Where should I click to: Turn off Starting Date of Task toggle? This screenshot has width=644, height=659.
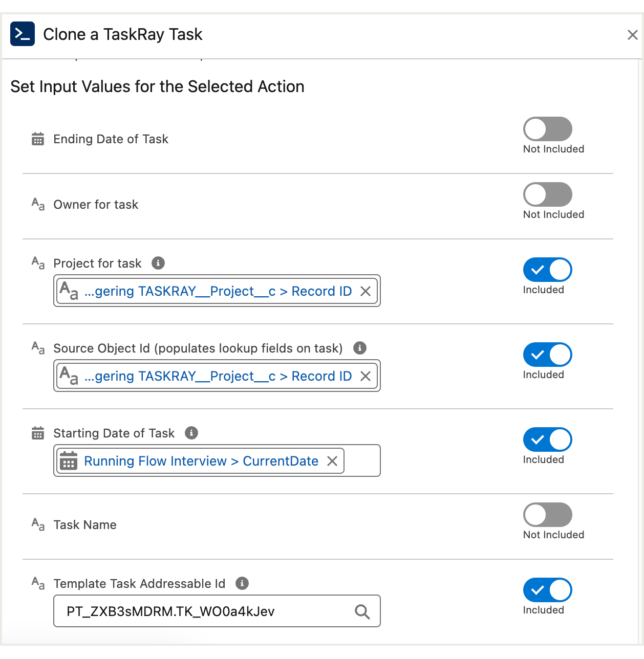point(547,440)
